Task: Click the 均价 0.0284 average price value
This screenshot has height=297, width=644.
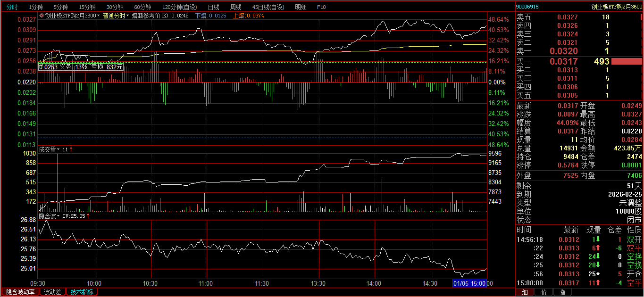Action: [x=632, y=140]
